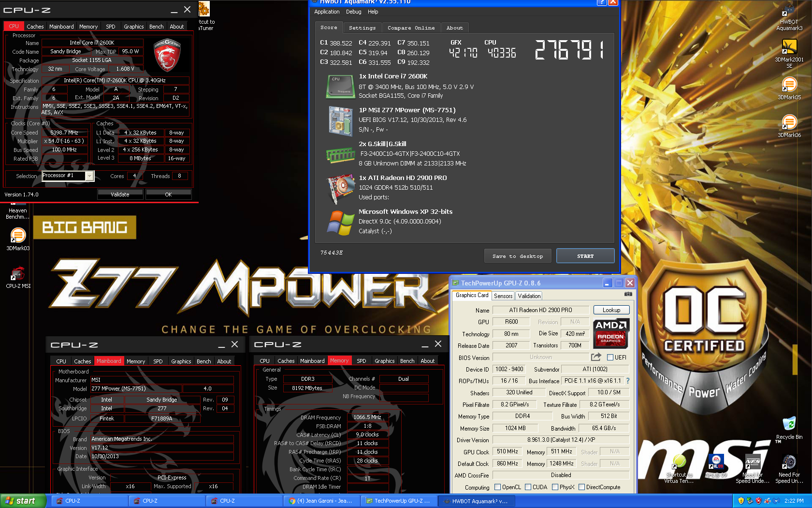
Task: Click the GPU-Z name field ATI Radeon HD 2900 PRO
Action: click(540, 310)
